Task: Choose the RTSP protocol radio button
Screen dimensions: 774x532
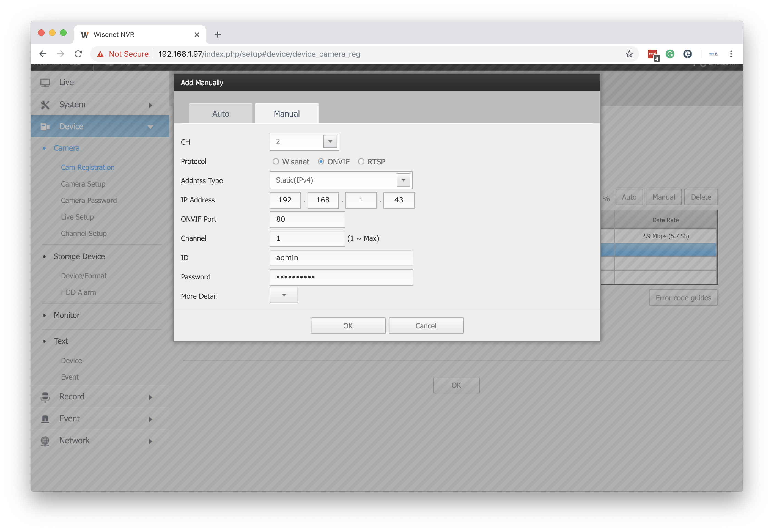Action: (x=361, y=162)
